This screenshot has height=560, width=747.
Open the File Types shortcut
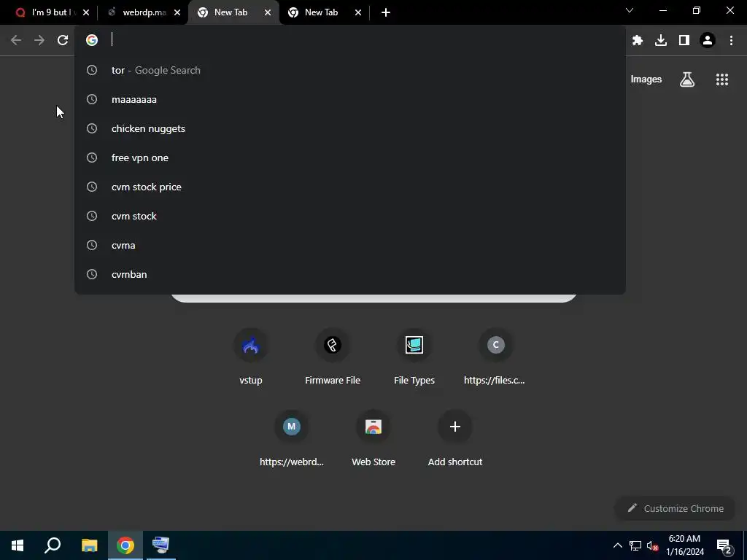click(414, 356)
